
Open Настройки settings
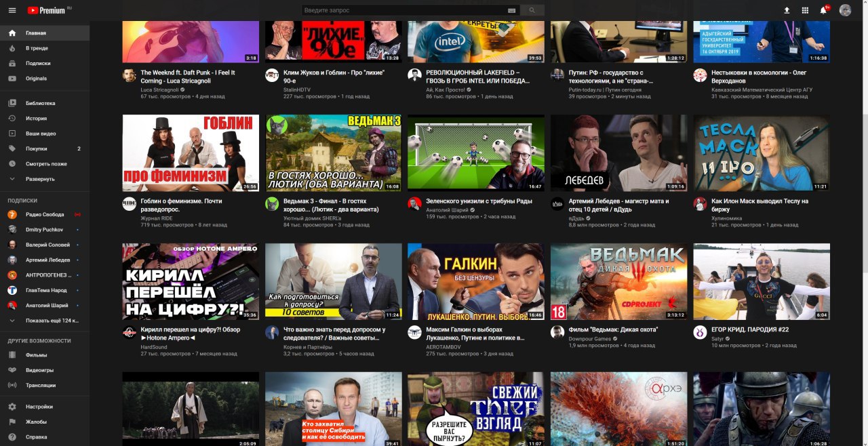(45, 407)
